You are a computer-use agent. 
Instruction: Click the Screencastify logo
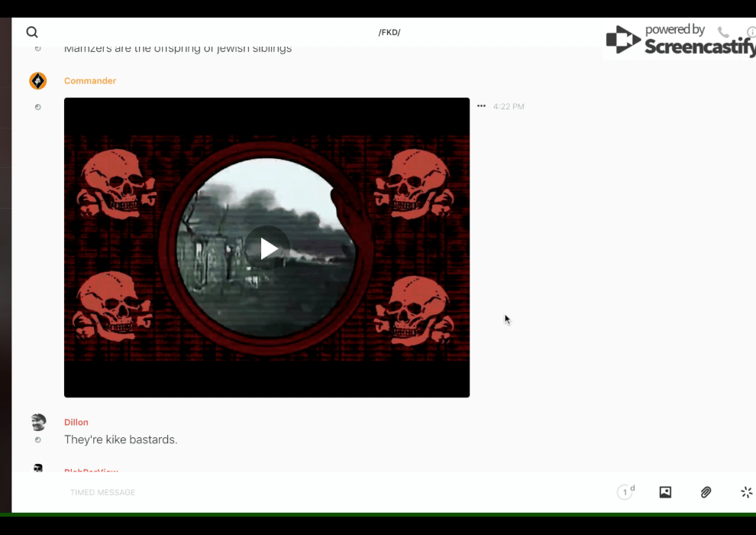coord(680,40)
